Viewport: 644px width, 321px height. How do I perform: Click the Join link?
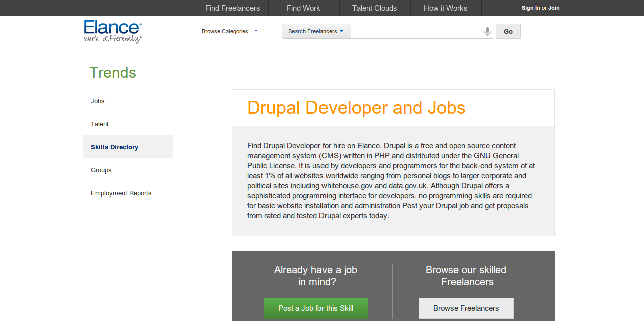coord(554,8)
